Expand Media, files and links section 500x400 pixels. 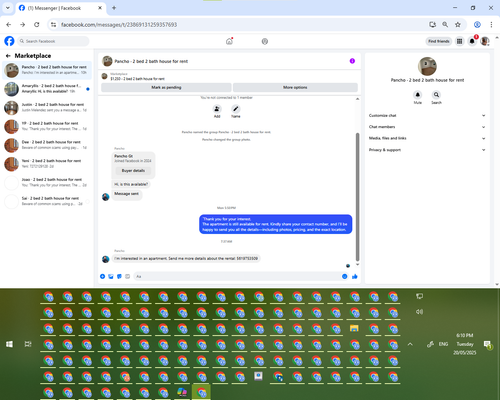point(427,138)
